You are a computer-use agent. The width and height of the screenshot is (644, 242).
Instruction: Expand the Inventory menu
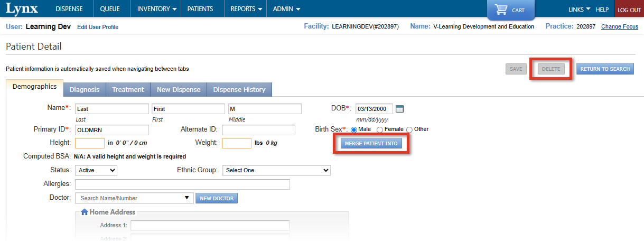tap(157, 9)
